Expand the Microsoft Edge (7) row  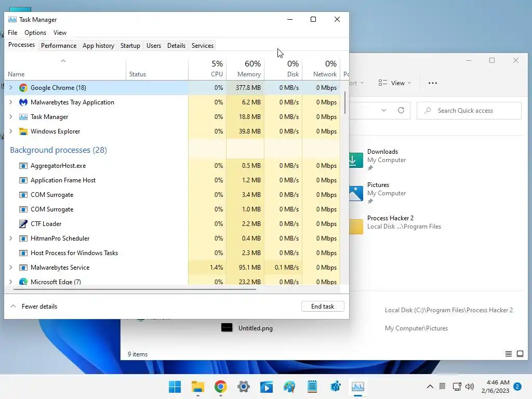tap(11, 282)
